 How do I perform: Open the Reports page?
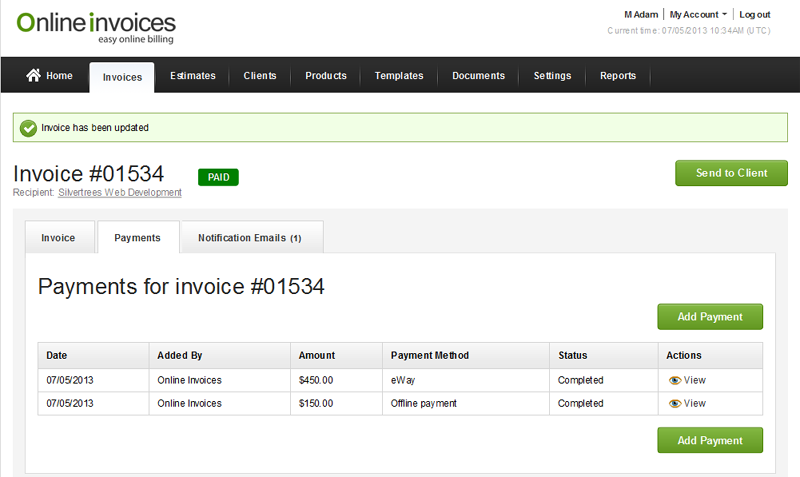(618, 76)
